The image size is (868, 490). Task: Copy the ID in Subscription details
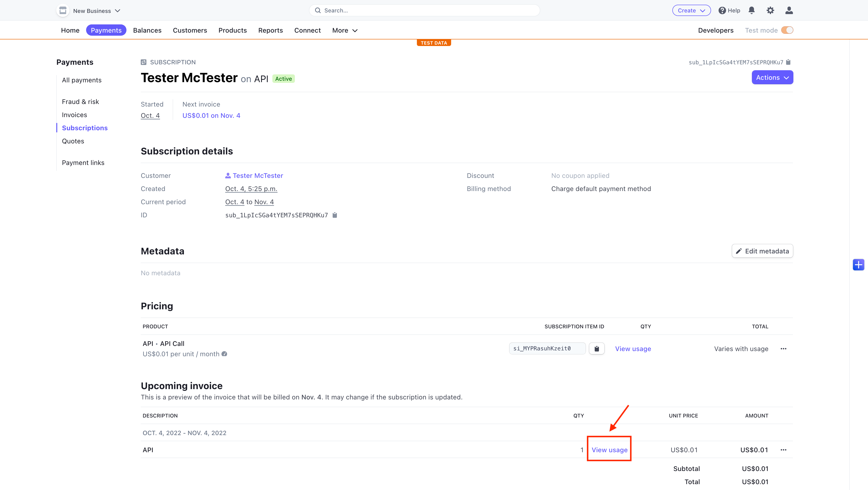[335, 215]
